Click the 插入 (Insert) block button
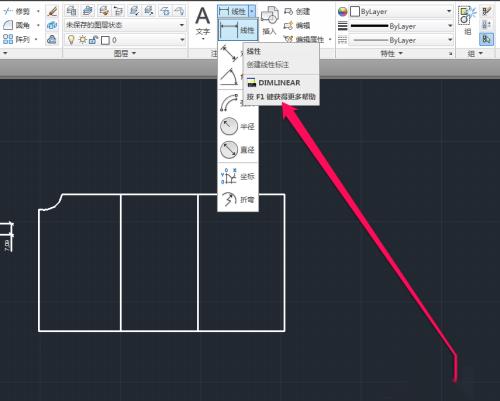 pos(269,21)
